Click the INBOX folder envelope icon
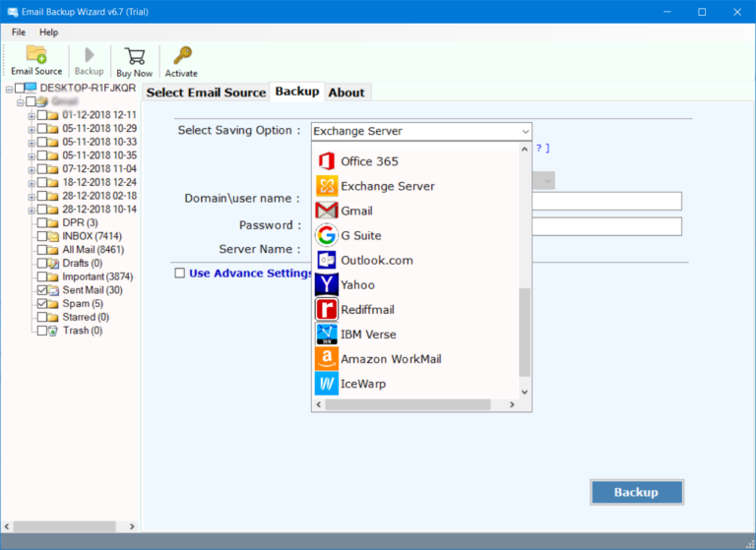The image size is (756, 550). [53, 236]
